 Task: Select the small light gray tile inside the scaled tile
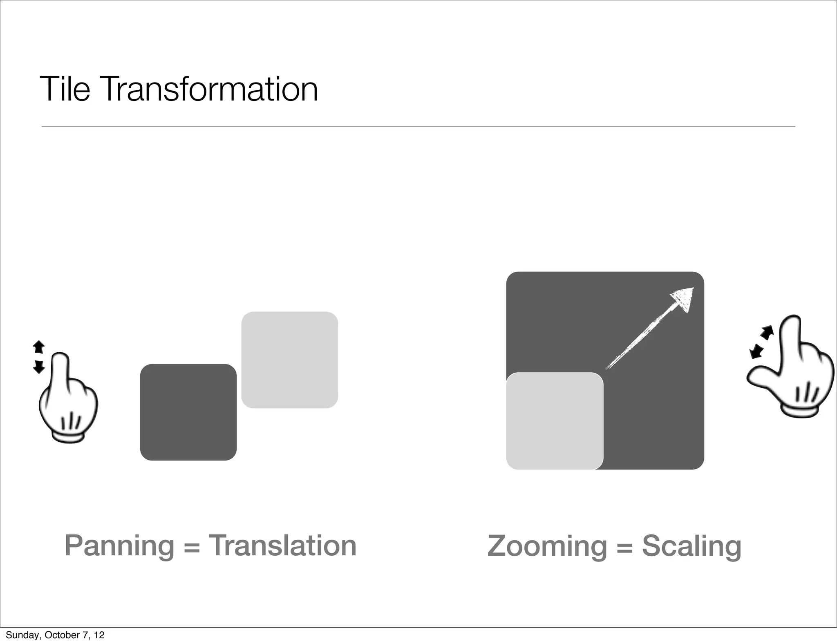pyautogui.click(x=554, y=421)
